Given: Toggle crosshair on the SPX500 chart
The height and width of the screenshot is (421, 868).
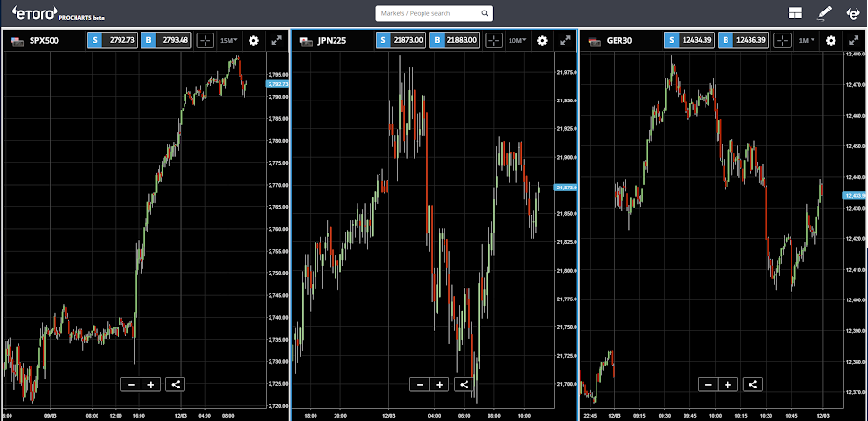Looking at the screenshot, I should point(206,40).
